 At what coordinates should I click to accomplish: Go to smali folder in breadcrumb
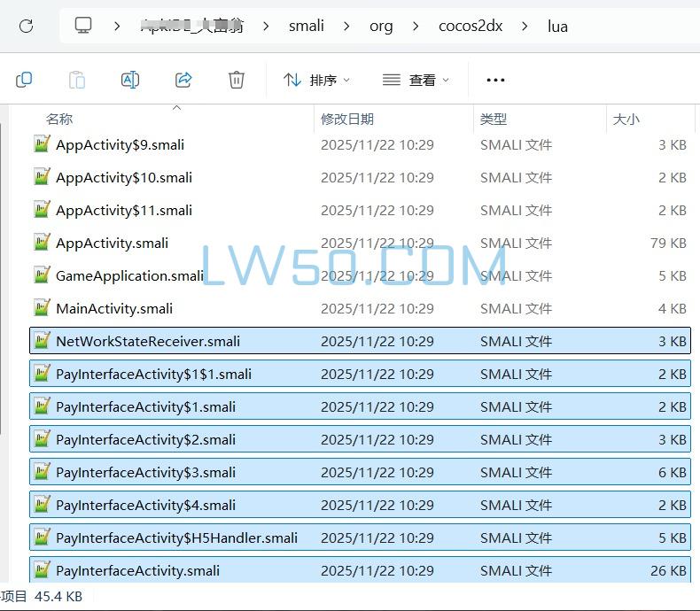pyautogui.click(x=307, y=26)
